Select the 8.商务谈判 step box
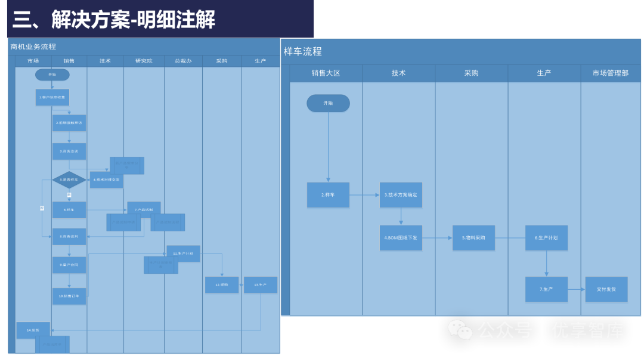This screenshot has width=644, height=356. [x=69, y=237]
